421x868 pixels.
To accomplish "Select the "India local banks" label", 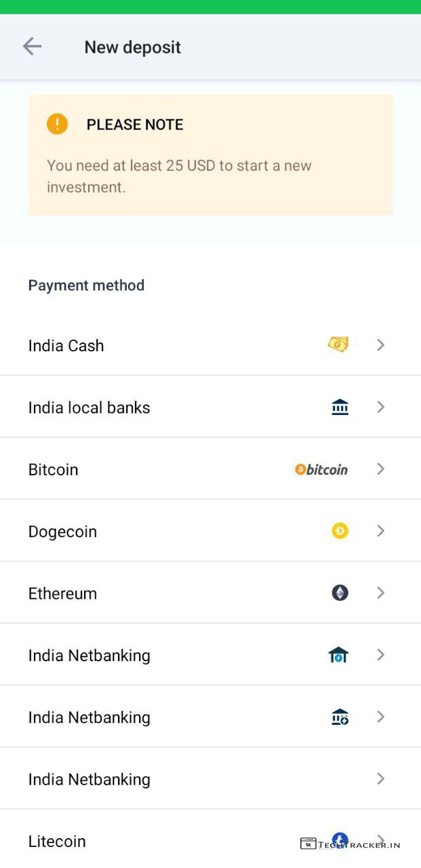I will coord(89,408).
